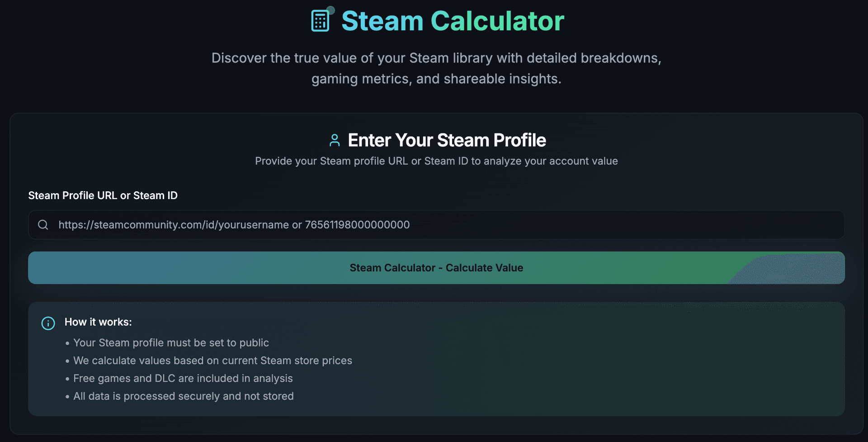The height and width of the screenshot is (442, 868).
Task: Click the blue information icon in the help panel
Action: pos(48,323)
